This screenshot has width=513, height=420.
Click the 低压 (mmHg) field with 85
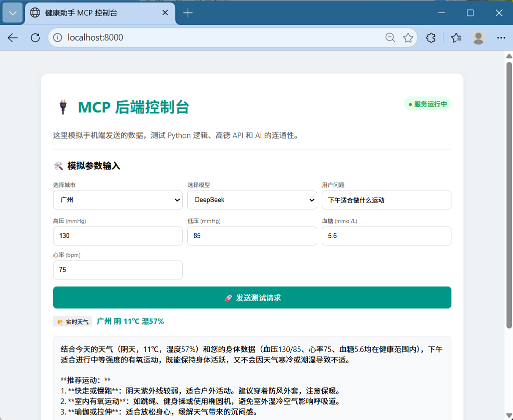(252, 236)
